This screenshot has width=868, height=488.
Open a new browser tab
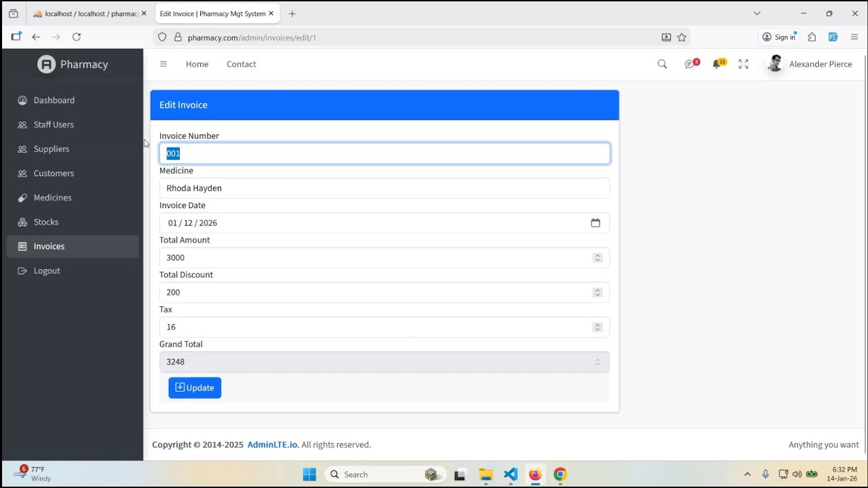(292, 14)
